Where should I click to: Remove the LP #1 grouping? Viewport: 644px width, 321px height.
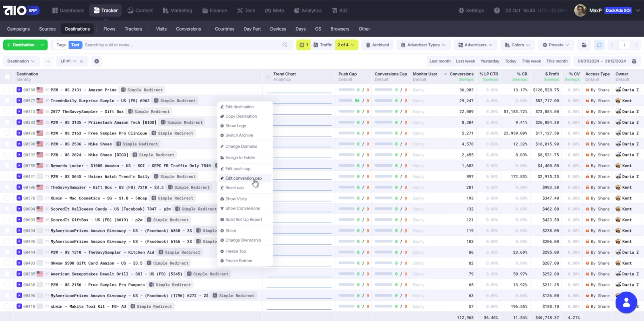81,61
